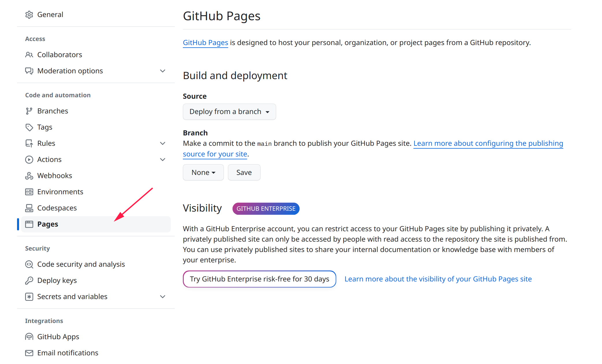Click Try GitHub Enterprise risk-free button
Image resolution: width=602 pixels, height=364 pixels.
point(259,279)
